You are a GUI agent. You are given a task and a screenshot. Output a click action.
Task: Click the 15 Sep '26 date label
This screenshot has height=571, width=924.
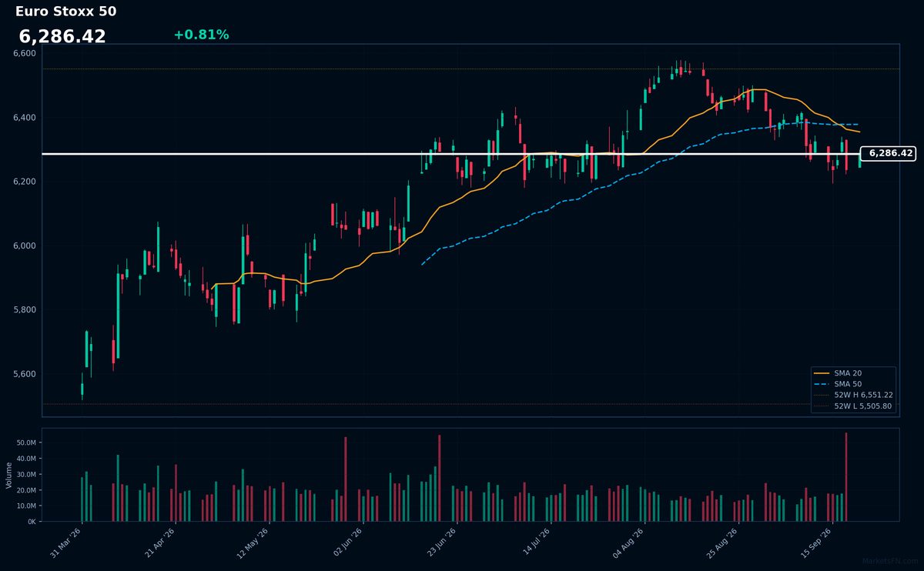coord(816,543)
